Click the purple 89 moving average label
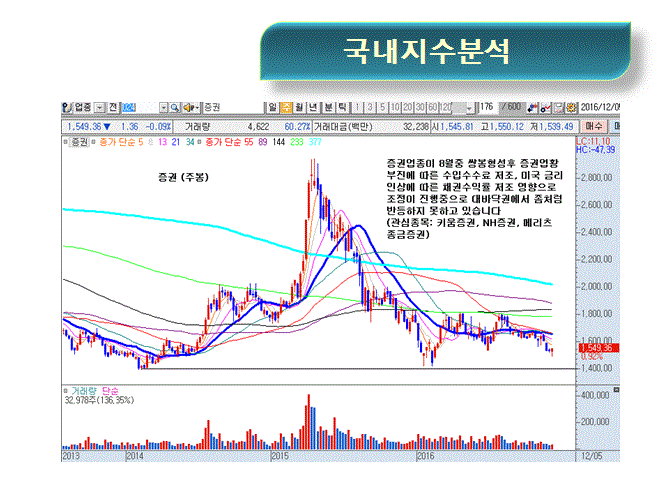 point(263,142)
